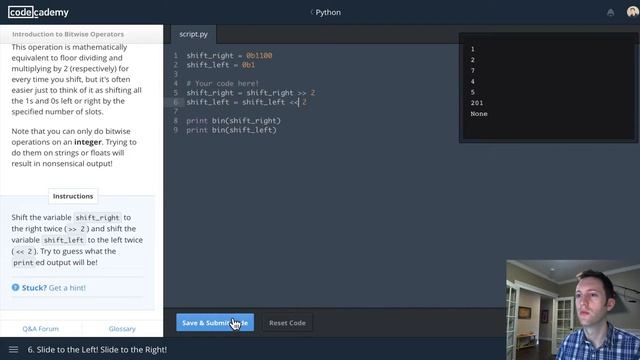Viewport: 640px width, 360px height.
Task: Click code line shift_right >> 2
Action: (x=251, y=93)
